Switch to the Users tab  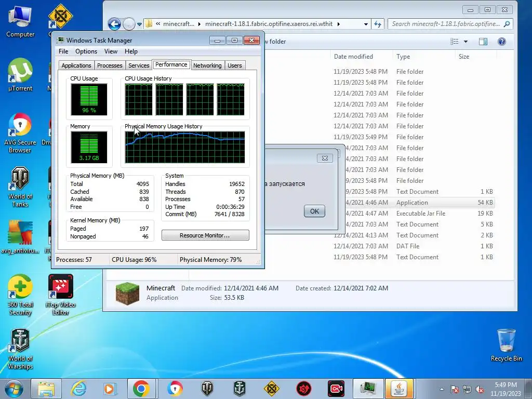pyautogui.click(x=235, y=65)
